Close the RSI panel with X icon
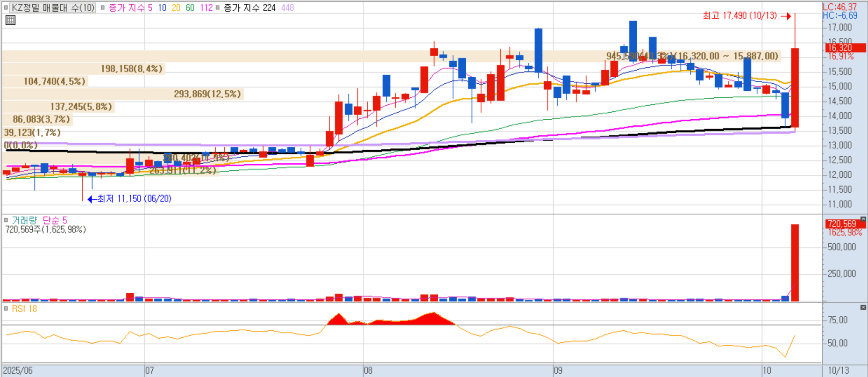868x377 pixels. [x=863, y=307]
